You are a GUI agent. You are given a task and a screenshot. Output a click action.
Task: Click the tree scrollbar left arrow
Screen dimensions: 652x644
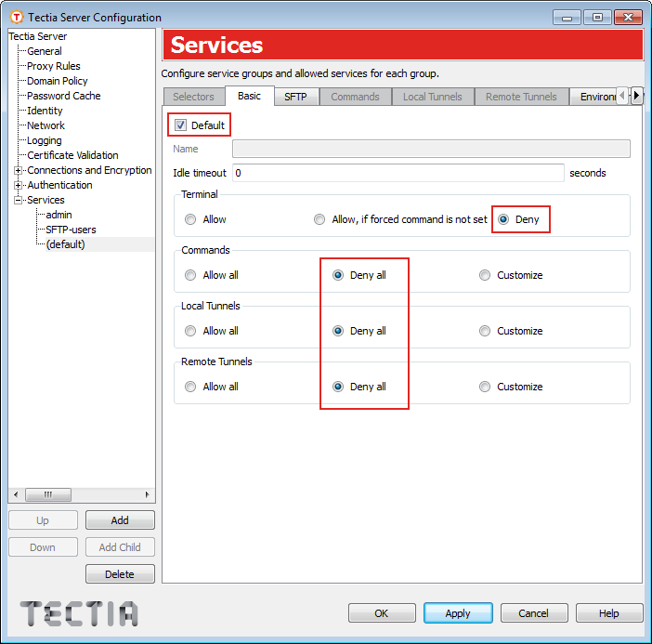point(16,494)
